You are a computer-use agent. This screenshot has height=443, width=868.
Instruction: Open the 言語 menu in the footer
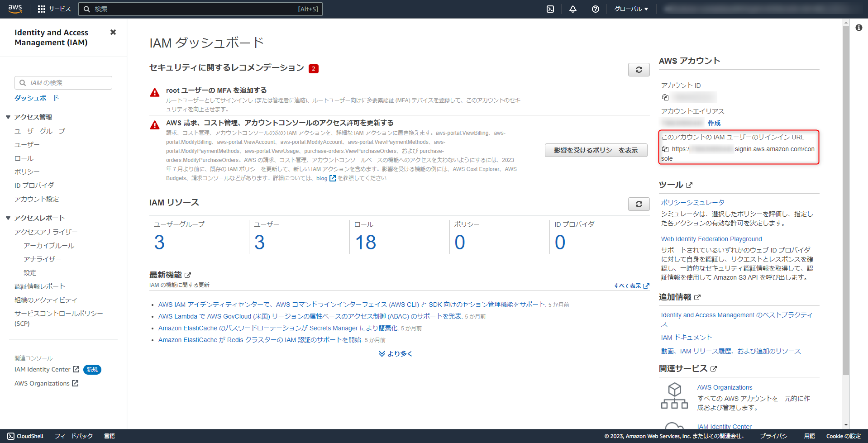coord(110,436)
